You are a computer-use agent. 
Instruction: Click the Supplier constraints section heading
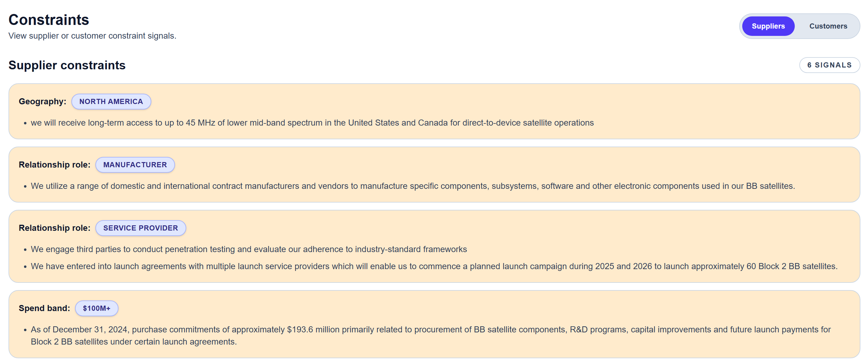point(67,65)
